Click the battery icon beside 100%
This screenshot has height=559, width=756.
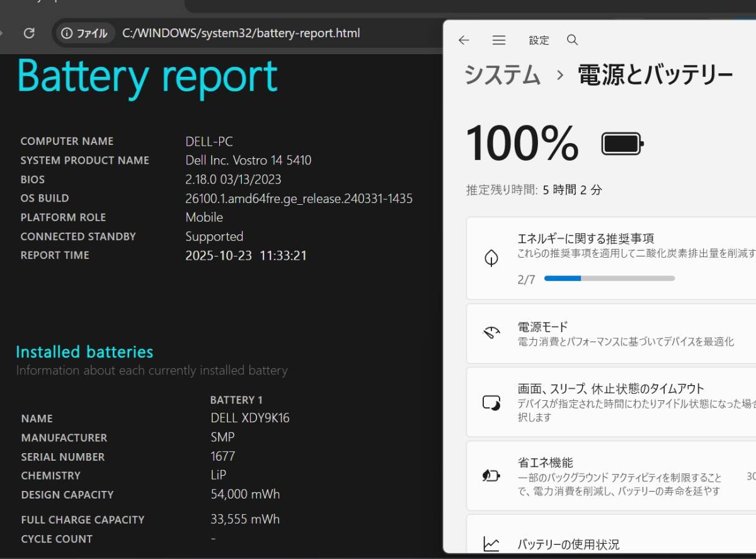click(x=621, y=144)
